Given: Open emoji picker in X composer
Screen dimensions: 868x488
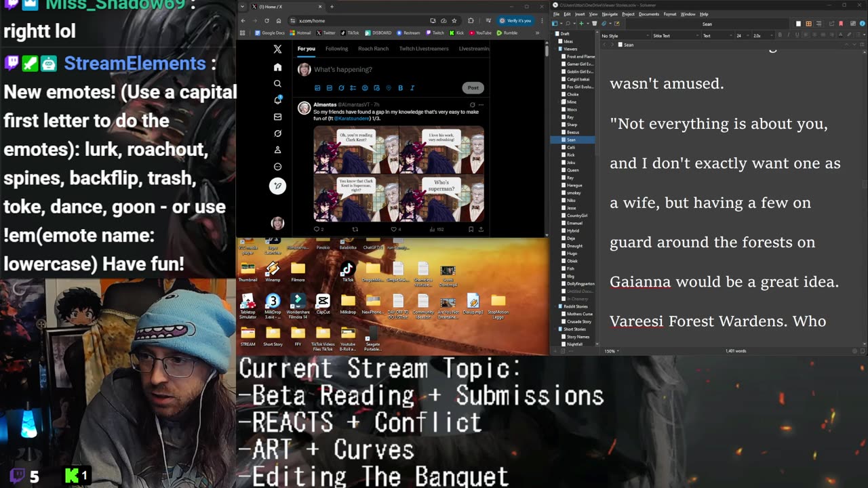Looking at the screenshot, I should tap(365, 87).
